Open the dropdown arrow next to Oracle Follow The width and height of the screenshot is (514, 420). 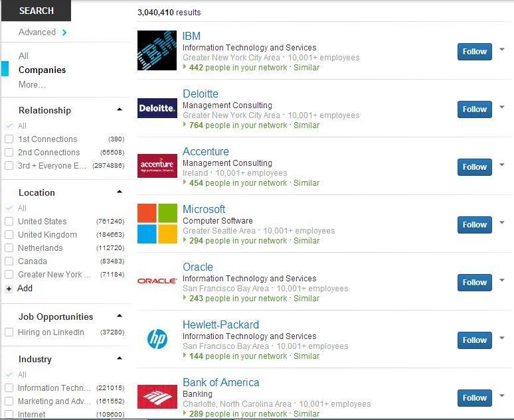[502, 280]
